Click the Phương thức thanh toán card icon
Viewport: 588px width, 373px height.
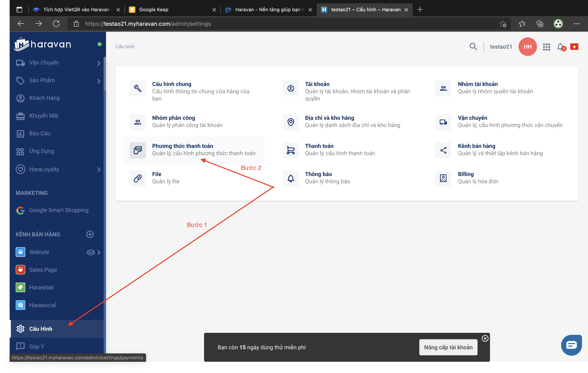click(138, 150)
